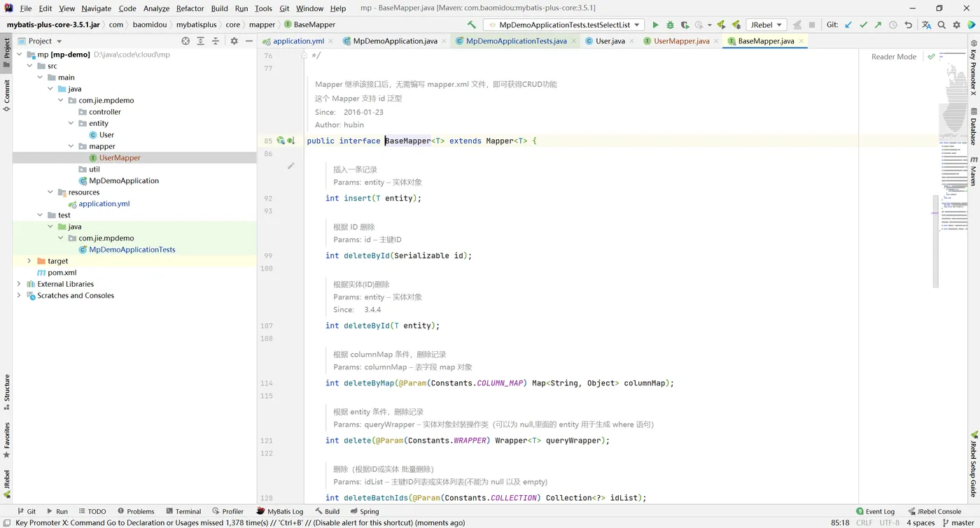Toggle the Commit side panel
This screenshot has width=980, height=528.
tap(7, 95)
